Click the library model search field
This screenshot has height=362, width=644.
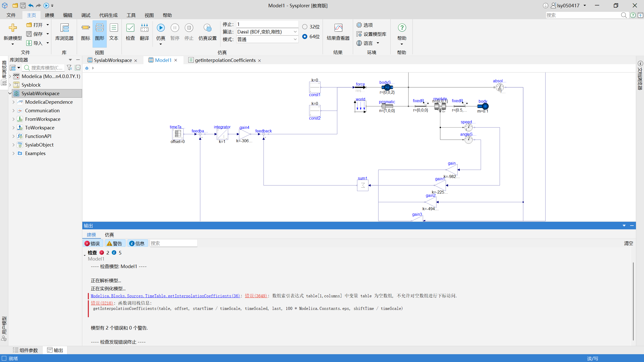44,68
